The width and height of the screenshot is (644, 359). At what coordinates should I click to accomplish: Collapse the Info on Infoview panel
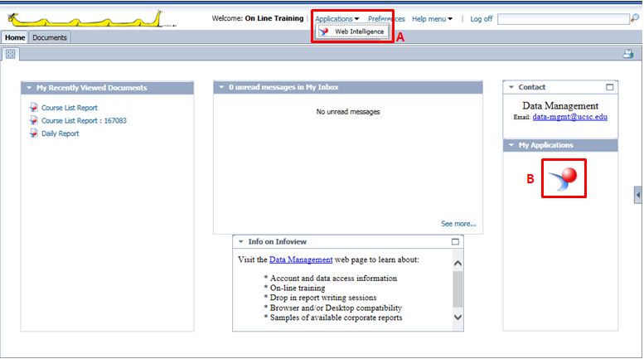[x=241, y=241]
